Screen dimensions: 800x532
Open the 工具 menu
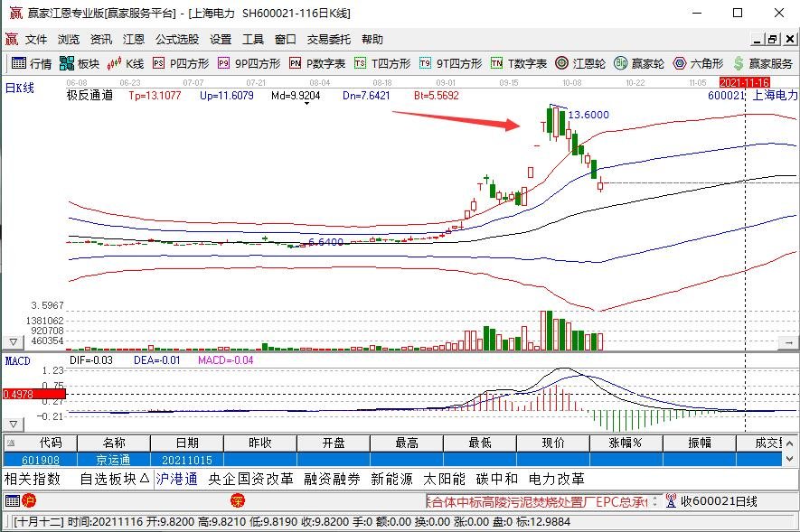pyautogui.click(x=253, y=39)
